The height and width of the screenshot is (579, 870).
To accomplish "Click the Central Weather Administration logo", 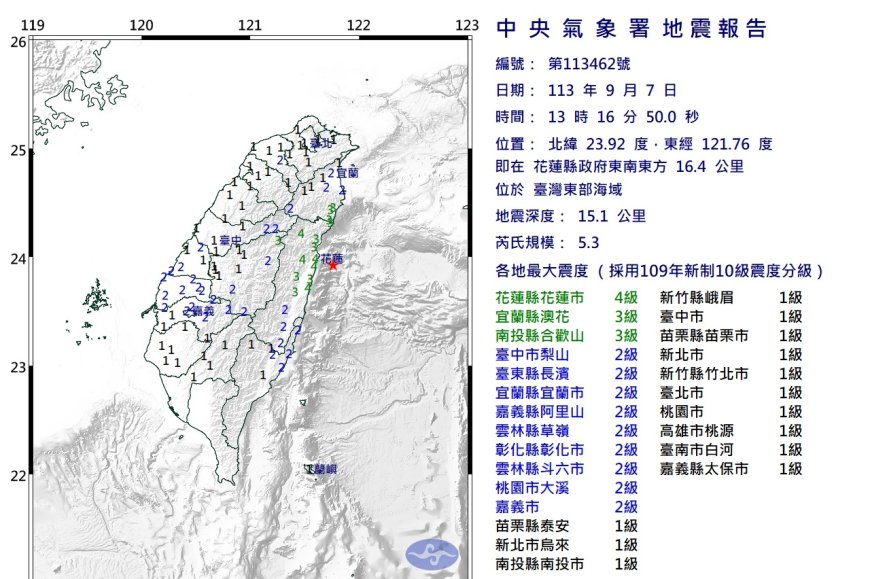I will (432, 553).
